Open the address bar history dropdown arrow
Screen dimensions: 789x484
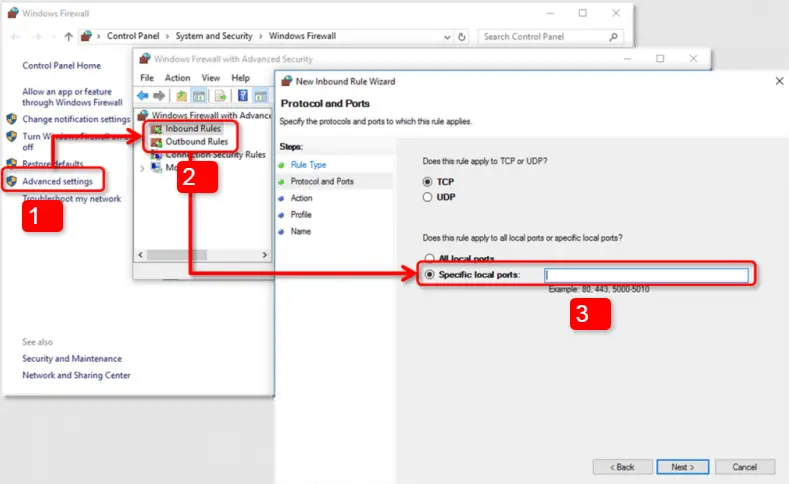click(x=447, y=37)
